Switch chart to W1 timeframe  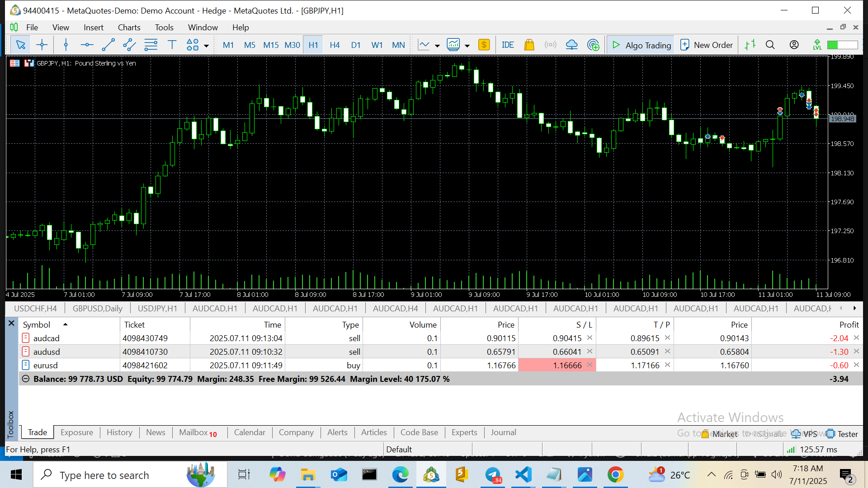pyautogui.click(x=377, y=45)
